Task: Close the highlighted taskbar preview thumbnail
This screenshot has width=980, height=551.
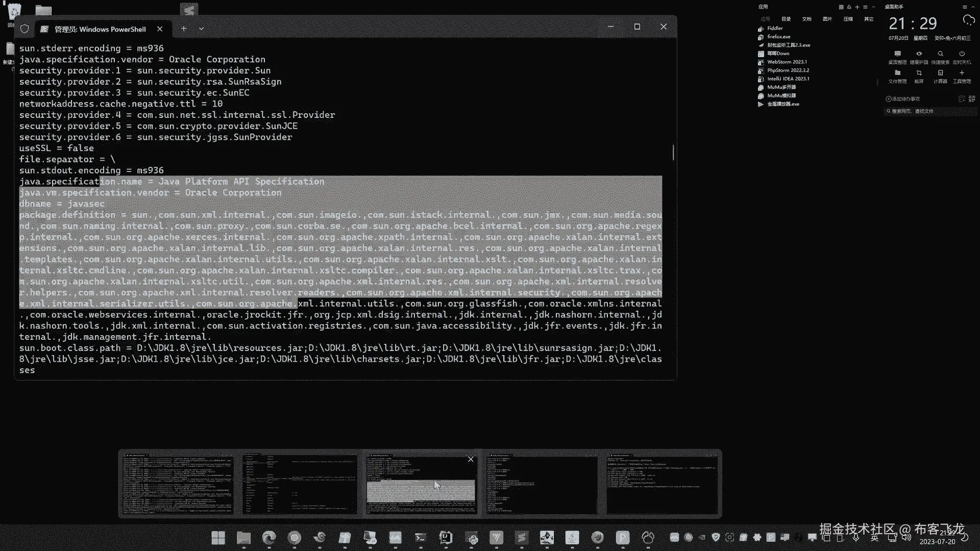Action: point(471,459)
